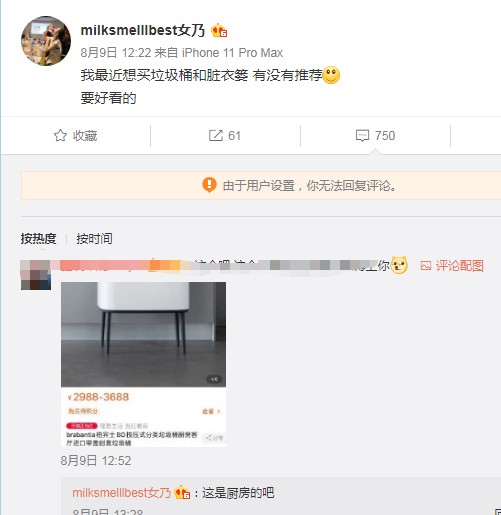
Task: Click the picture icon before 评论配图
Action: click(426, 266)
